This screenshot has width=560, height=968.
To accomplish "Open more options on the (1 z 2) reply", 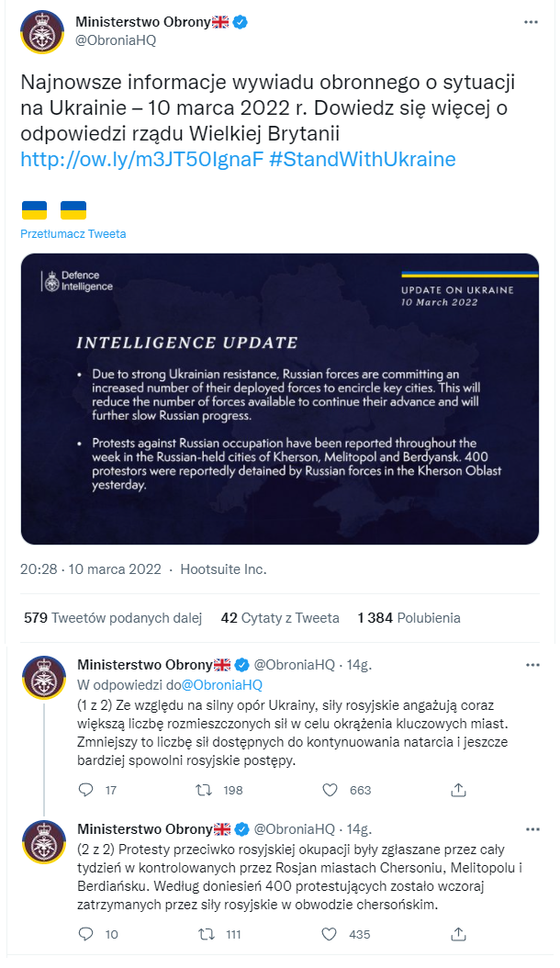I will click(x=532, y=664).
